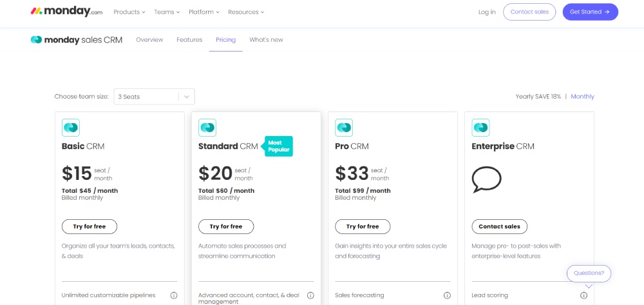Click the Basic CRM plan icon

71,128
